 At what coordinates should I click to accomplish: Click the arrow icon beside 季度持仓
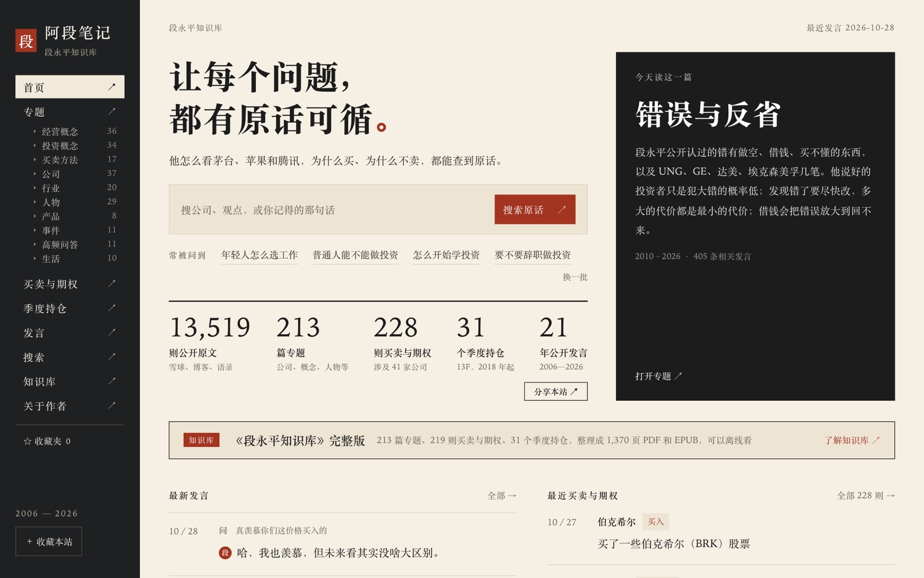pos(112,308)
